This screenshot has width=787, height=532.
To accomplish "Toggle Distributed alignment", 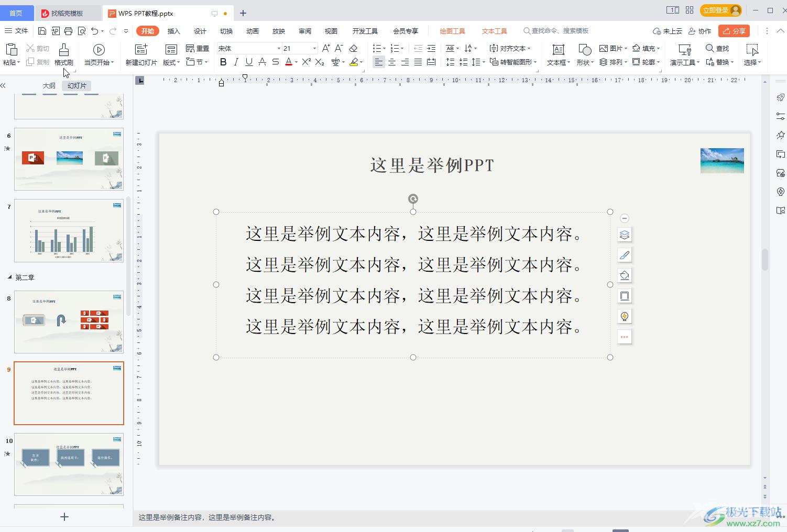I will coord(431,62).
